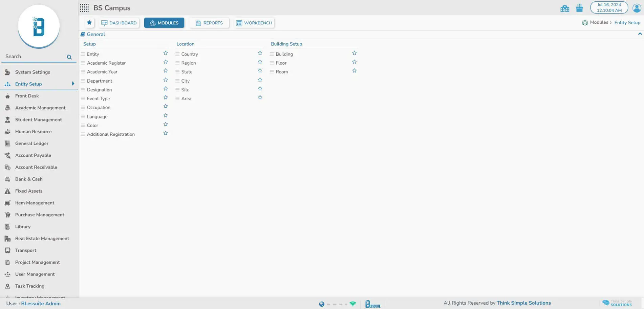Click the BLessuite logo in footer
Image resolution: width=644 pixels, height=309 pixels.
click(x=373, y=304)
